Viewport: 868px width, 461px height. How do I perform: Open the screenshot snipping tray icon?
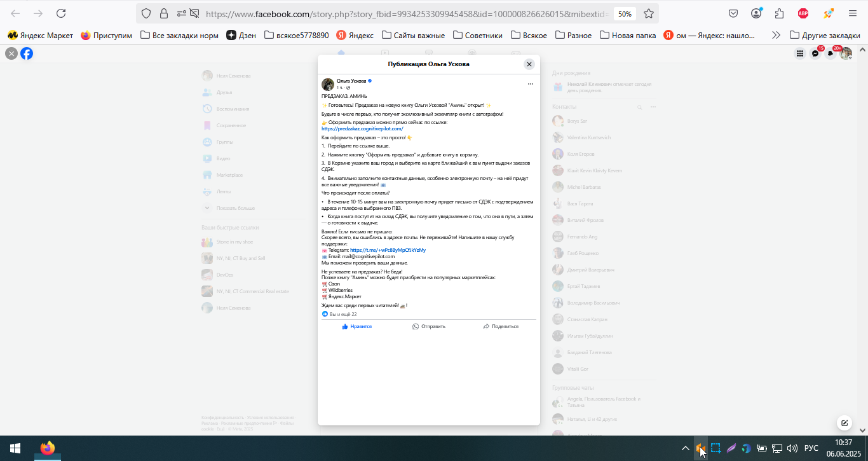click(716, 448)
